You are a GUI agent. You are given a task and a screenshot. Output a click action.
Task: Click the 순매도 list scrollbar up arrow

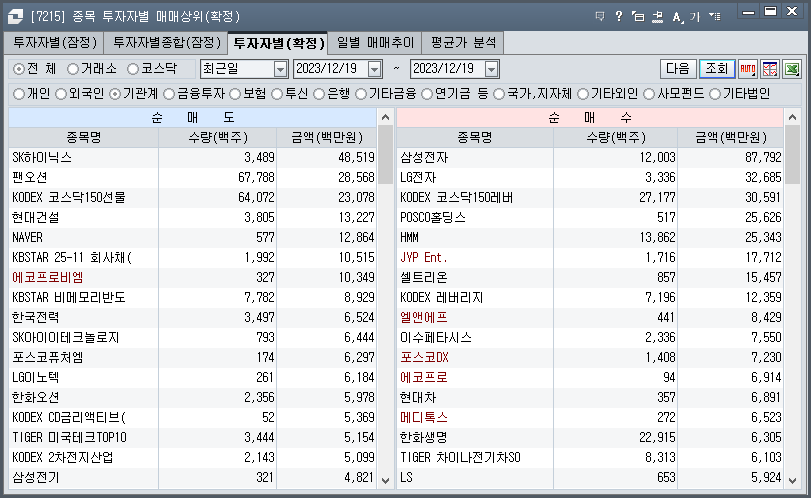385,117
